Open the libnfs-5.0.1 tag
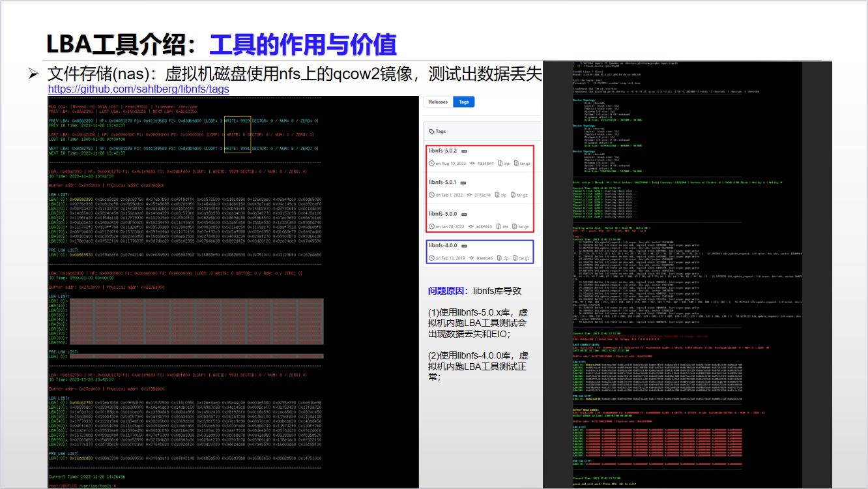 [442, 183]
